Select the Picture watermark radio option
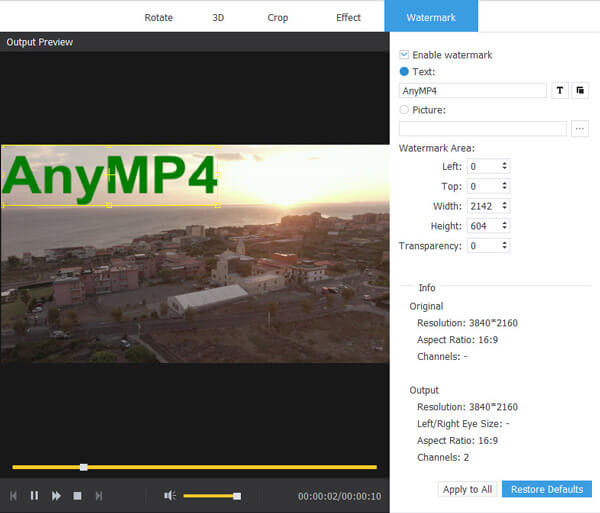This screenshot has width=600, height=513. (404, 110)
